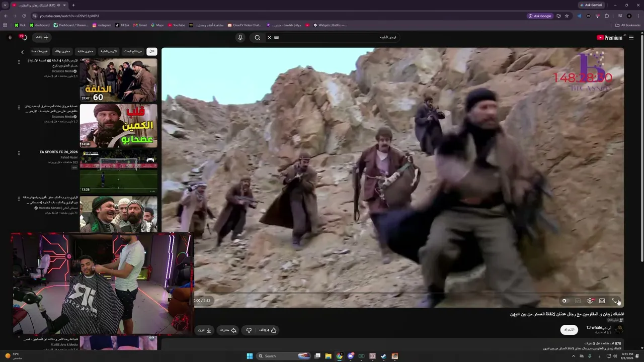The image size is (644, 362).
Task: Open the video player settings gear
Action: 590,301
